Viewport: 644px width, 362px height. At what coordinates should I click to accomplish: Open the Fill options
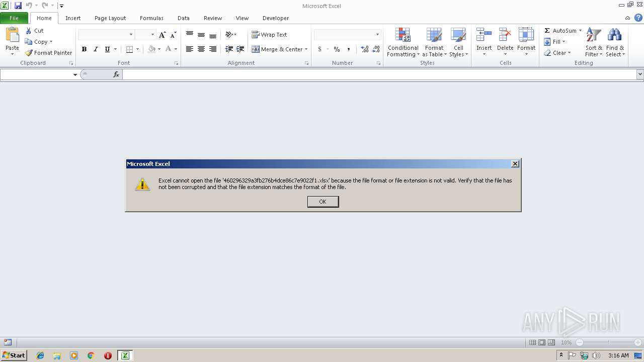point(554,42)
